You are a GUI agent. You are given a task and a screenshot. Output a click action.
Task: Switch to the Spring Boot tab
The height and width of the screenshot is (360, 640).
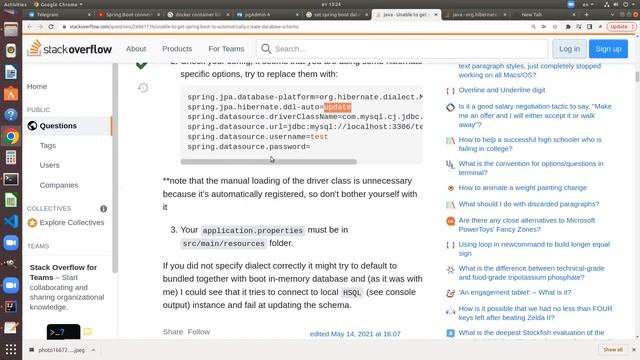tap(129, 14)
